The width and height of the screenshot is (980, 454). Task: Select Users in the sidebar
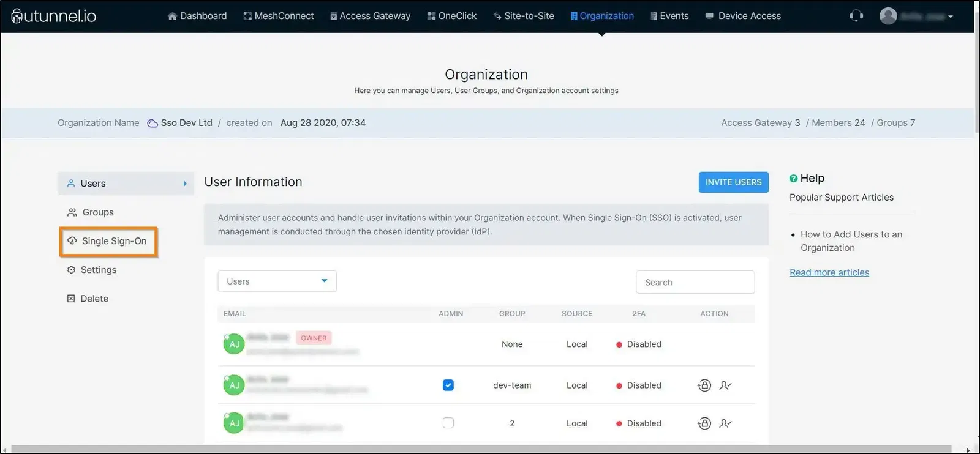tap(126, 184)
